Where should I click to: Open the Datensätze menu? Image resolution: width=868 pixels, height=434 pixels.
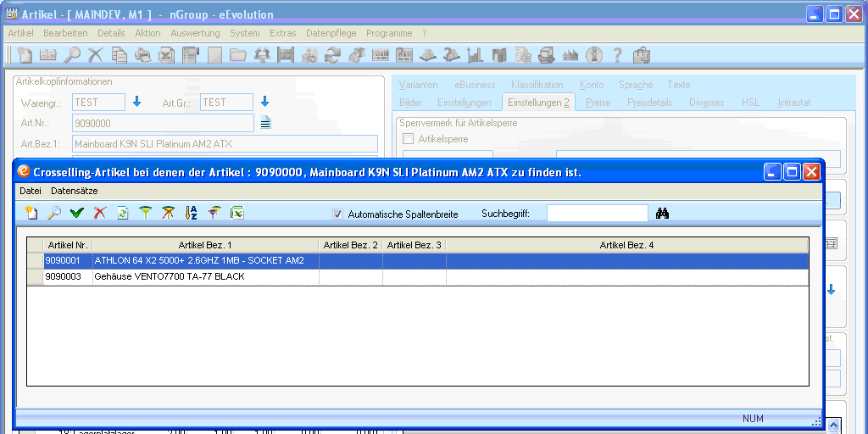pyautogui.click(x=74, y=192)
